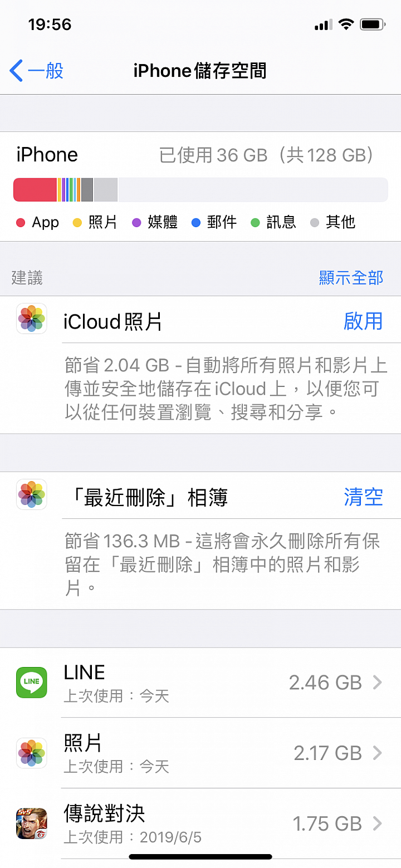Tap the LINE app icon
The height and width of the screenshot is (868, 401).
pyautogui.click(x=32, y=682)
